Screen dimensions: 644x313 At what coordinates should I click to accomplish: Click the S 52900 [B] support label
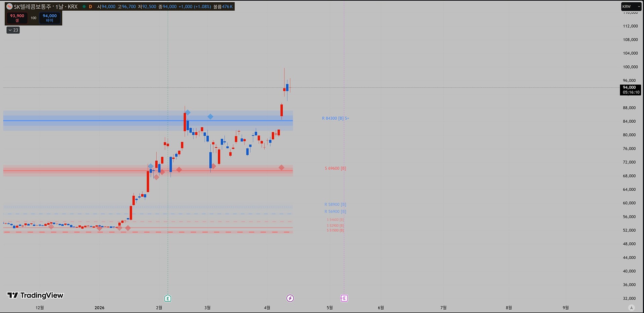[335, 226]
